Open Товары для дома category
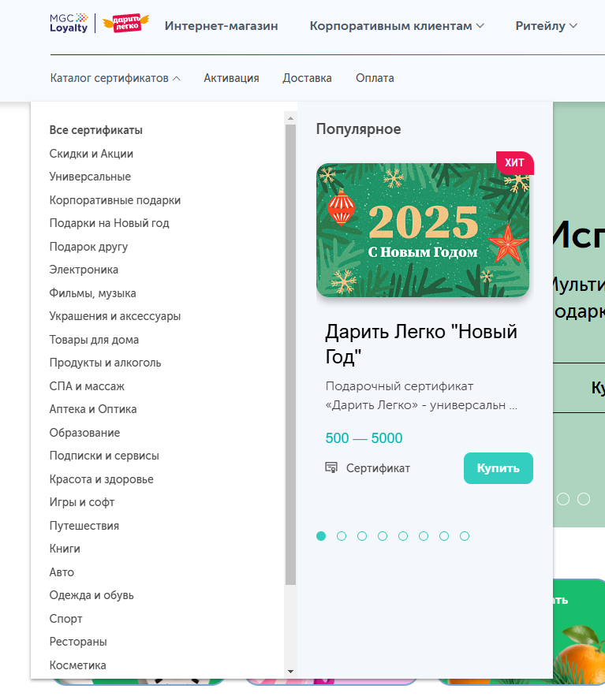 coord(94,340)
